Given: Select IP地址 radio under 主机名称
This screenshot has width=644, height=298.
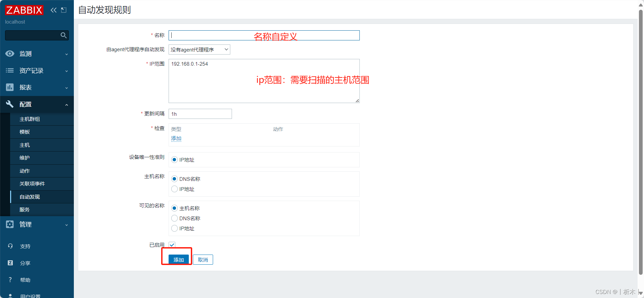Looking at the screenshot, I should (174, 189).
